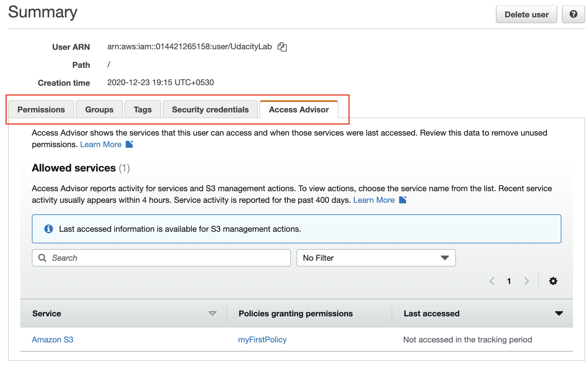Open the myFirstPolicy policy link
The width and height of the screenshot is (588, 365).
click(x=262, y=340)
